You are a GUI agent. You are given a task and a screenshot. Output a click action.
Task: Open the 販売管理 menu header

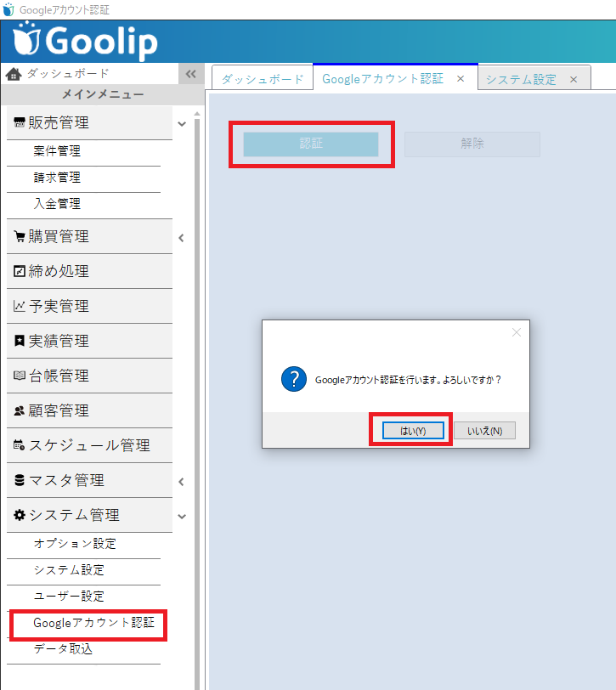coord(89,122)
